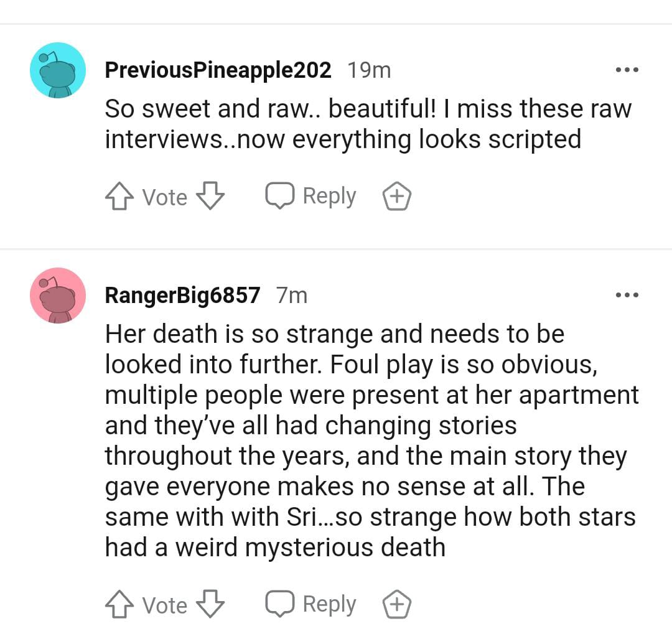Click the 19m timestamp on first comment
The image size is (672, 644).
coord(369,70)
